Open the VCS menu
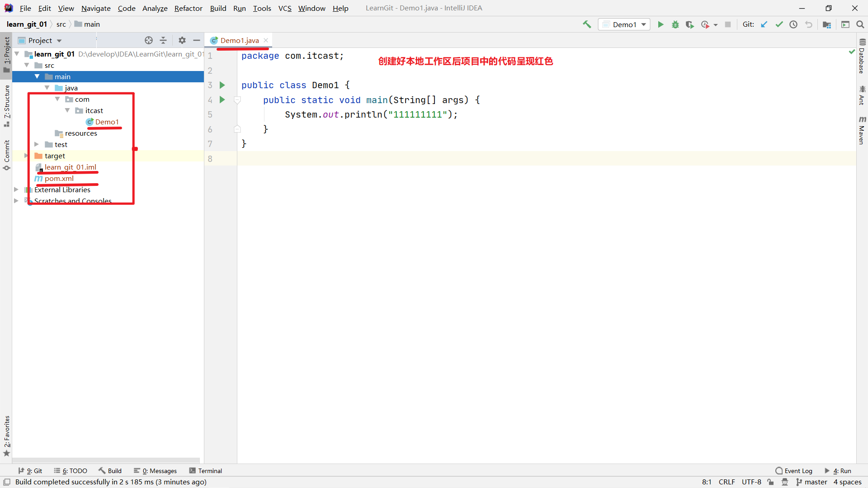Viewport: 868px width, 488px height. coord(285,8)
